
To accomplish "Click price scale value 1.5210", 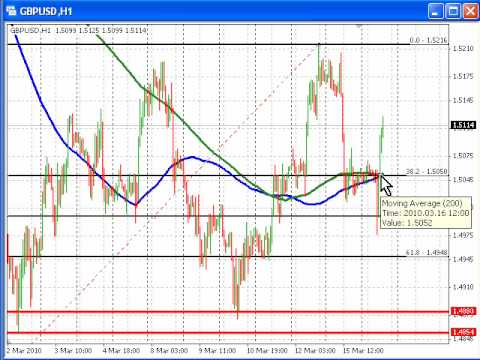I will (463, 49).
